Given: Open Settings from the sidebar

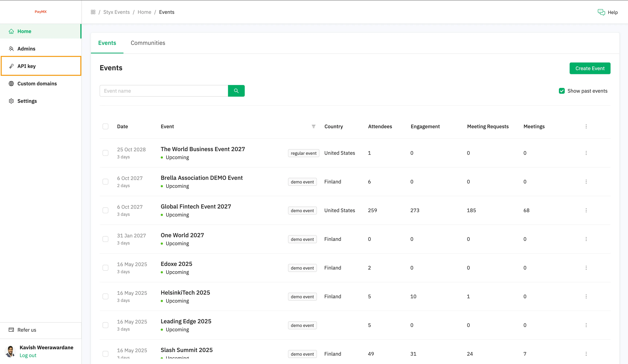Looking at the screenshot, I should pos(41,101).
